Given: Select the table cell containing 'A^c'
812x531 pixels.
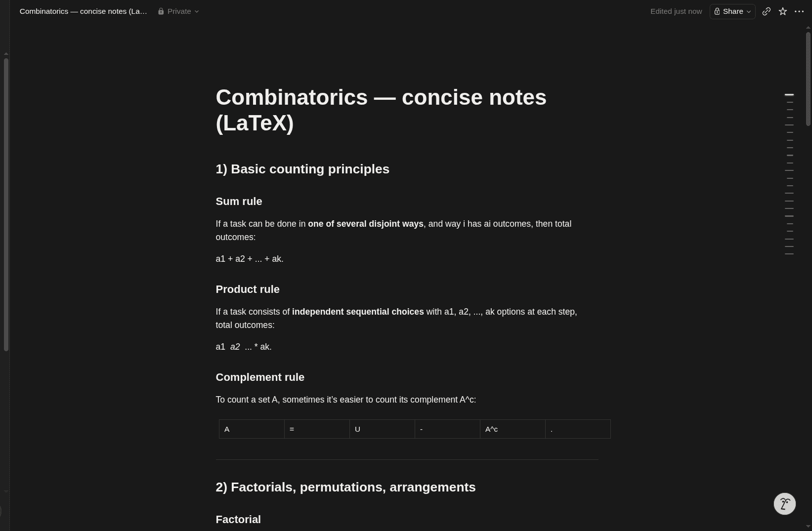Looking at the screenshot, I should click(513, 429).
